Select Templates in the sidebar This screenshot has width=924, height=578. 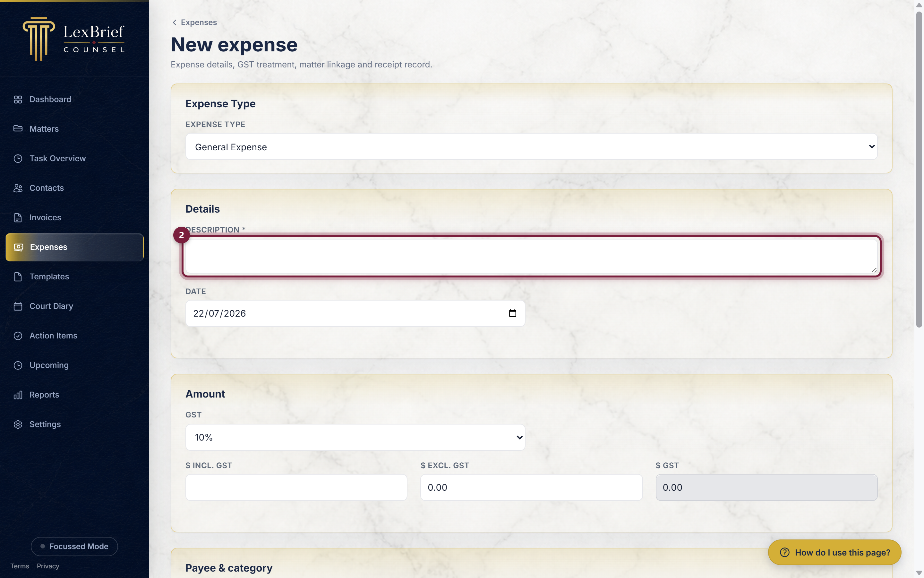tap(74, 277)
